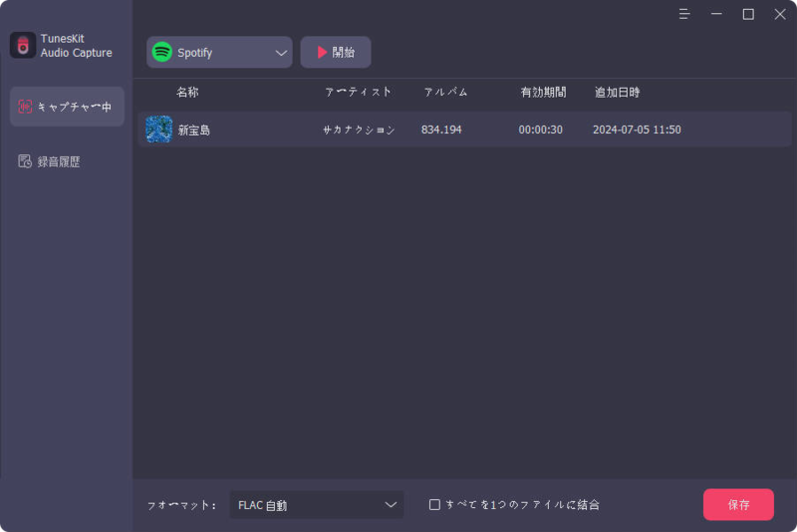Click the artist name サカナクション
The image size is (797, 532).
pos(359,131)
